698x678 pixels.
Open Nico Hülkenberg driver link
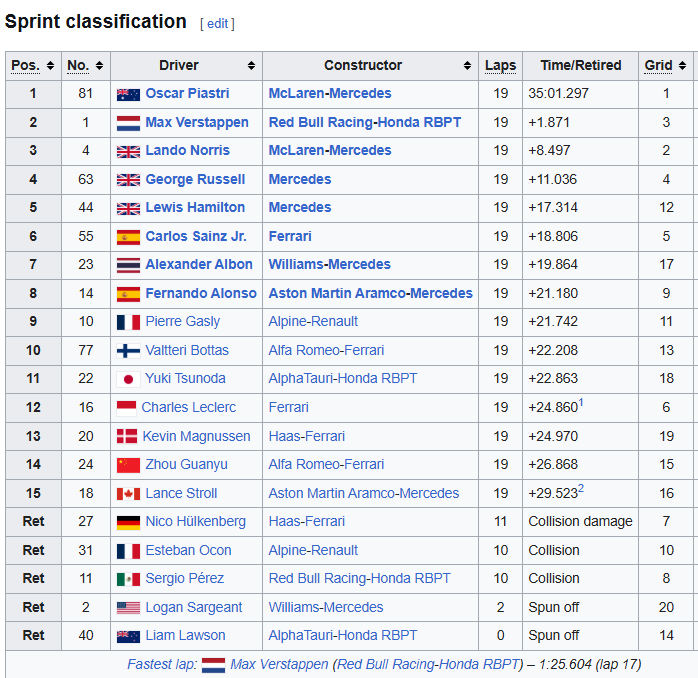point(195,522)
